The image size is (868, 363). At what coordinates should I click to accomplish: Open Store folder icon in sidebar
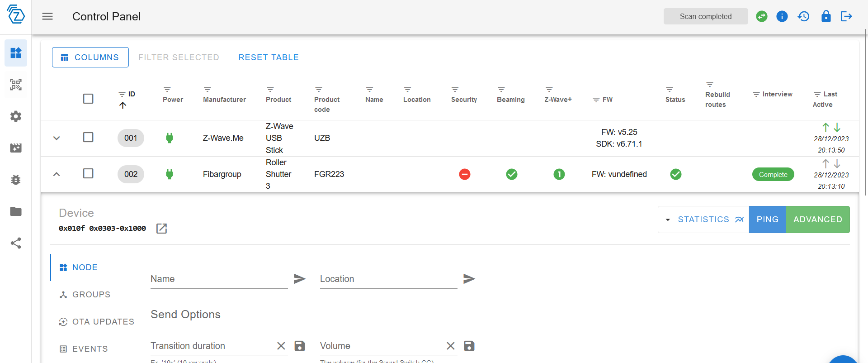coord(16,211)
